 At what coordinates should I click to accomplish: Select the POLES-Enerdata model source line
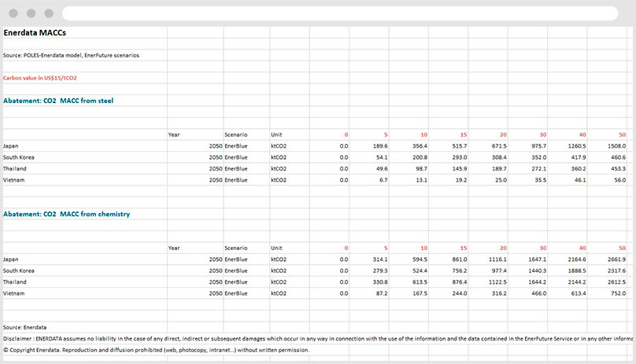[x=71, y=55]
